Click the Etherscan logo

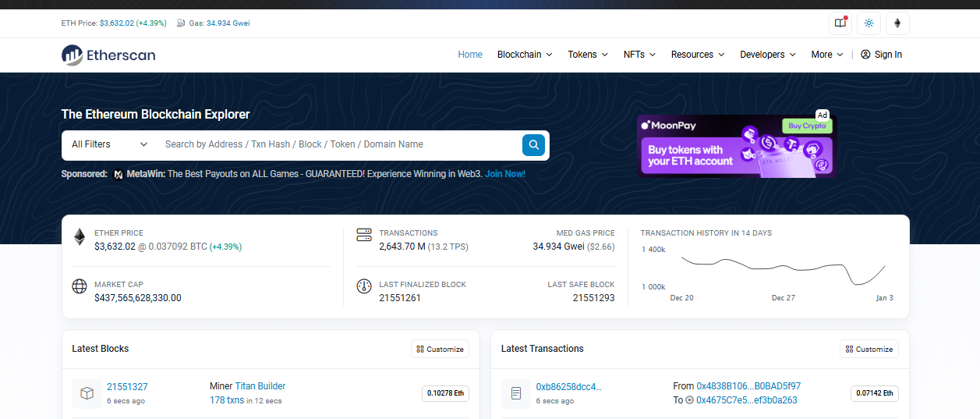108,55
